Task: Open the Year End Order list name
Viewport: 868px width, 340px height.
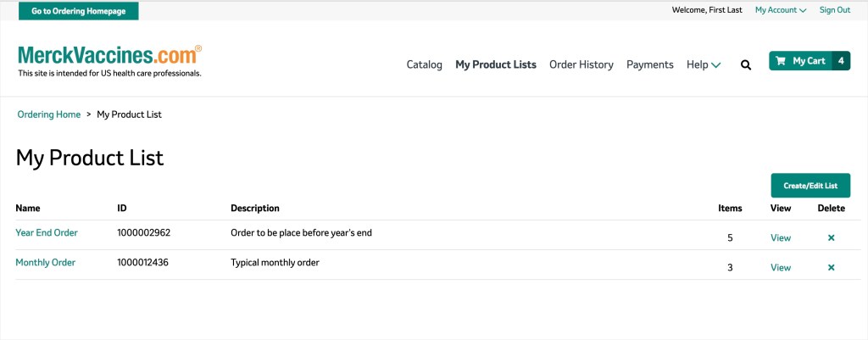Action: tap(47, 232)
